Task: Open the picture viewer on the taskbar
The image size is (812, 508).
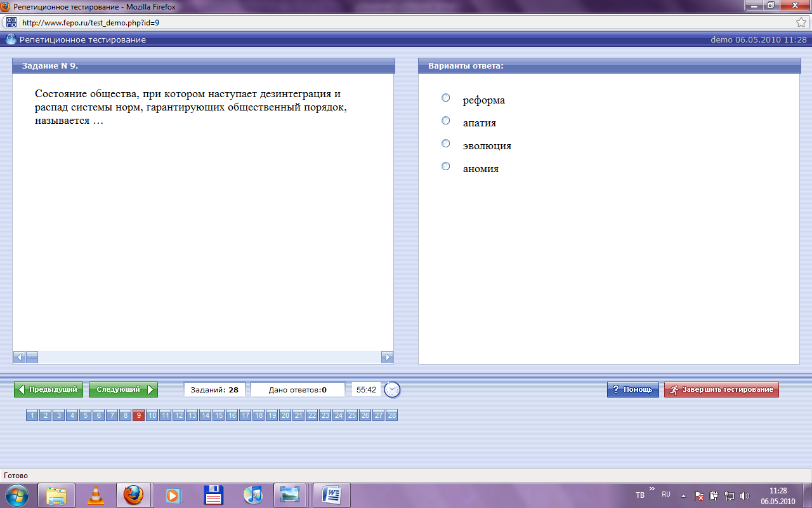Action: coord(291,495)
